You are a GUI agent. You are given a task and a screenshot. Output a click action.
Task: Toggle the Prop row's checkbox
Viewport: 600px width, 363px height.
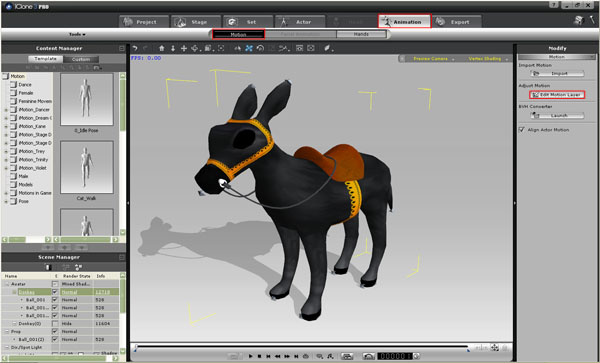[x=55, y=332]
